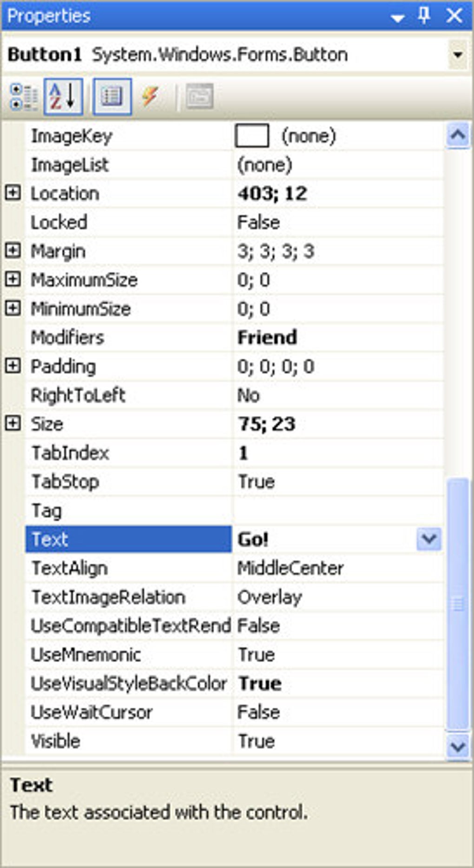474x868 pixels.
Task: Open the Text property value dropdown
Action: tap(428, 539)
